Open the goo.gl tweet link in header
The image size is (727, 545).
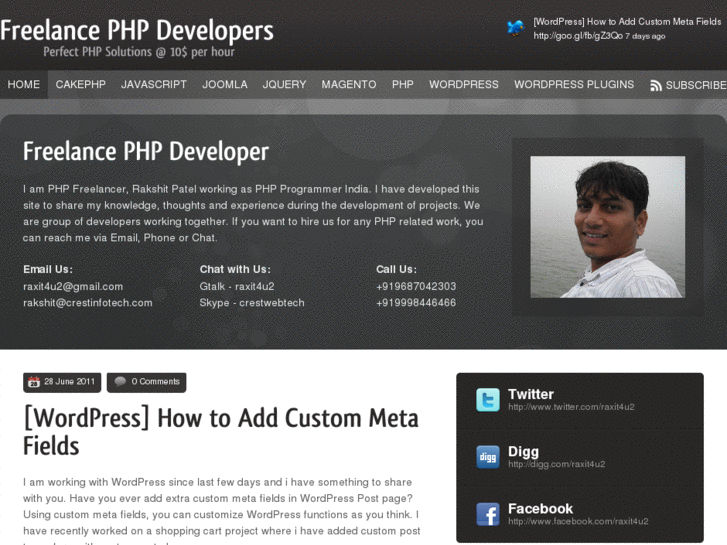[x=578, y=36]
